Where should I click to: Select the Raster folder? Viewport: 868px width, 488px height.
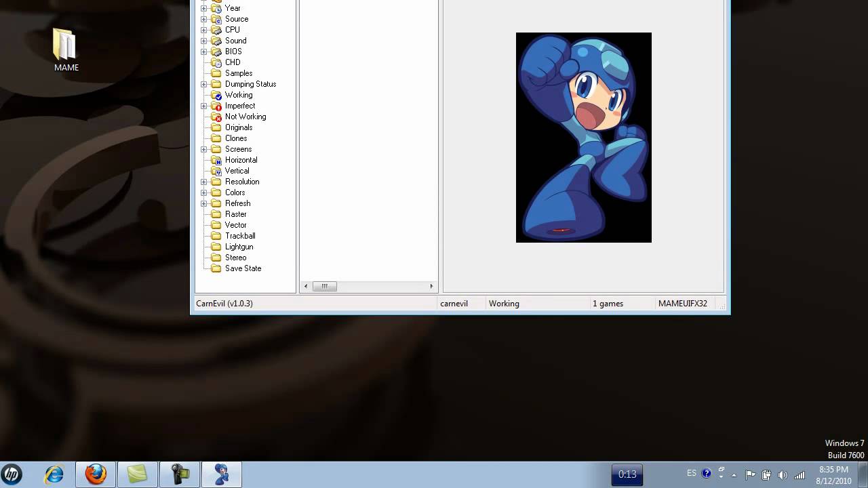click(229, 214)
